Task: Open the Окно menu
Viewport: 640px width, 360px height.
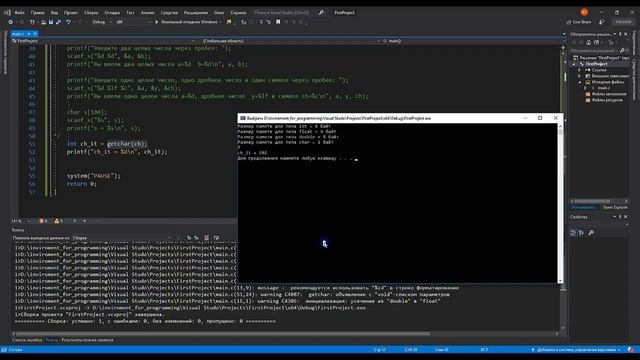Action: 219,13
